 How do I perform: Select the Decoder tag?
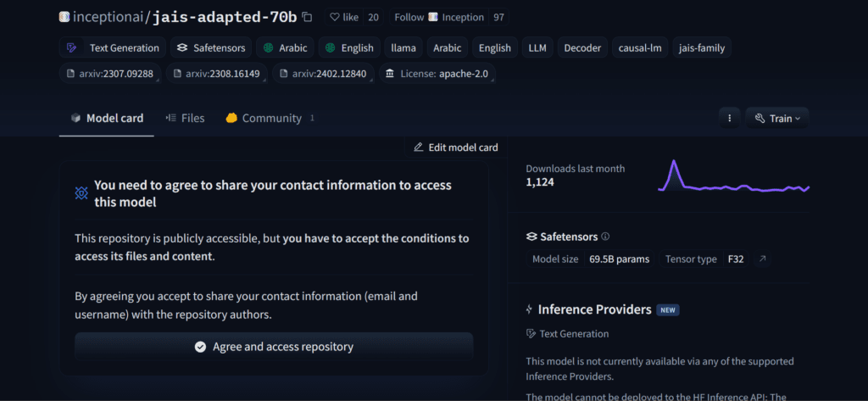click(x=582, y=47)
